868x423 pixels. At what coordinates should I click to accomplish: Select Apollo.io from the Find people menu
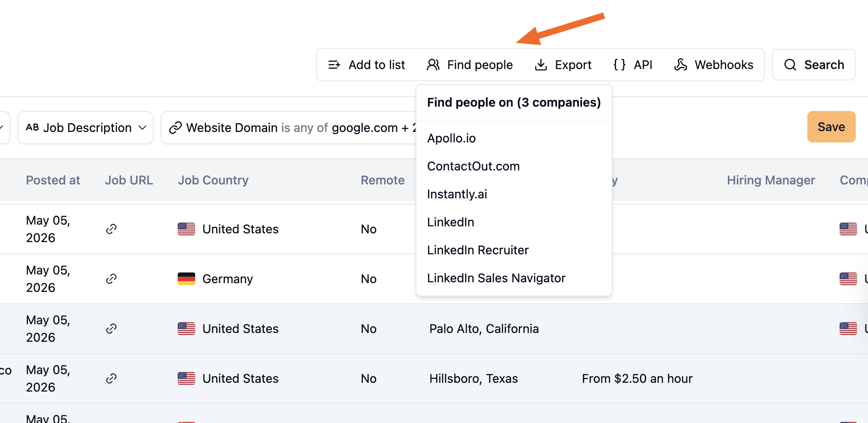[451, 138]
